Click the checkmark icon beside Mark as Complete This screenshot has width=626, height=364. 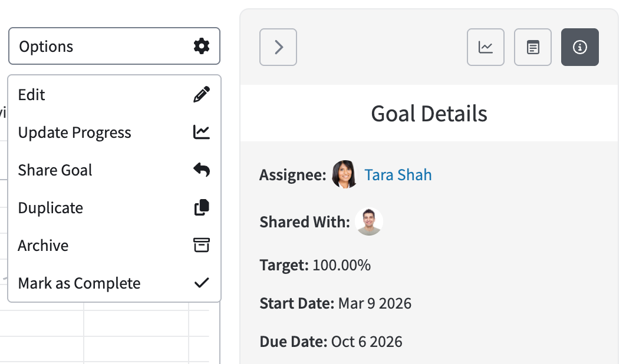click(x=202, y=283)
